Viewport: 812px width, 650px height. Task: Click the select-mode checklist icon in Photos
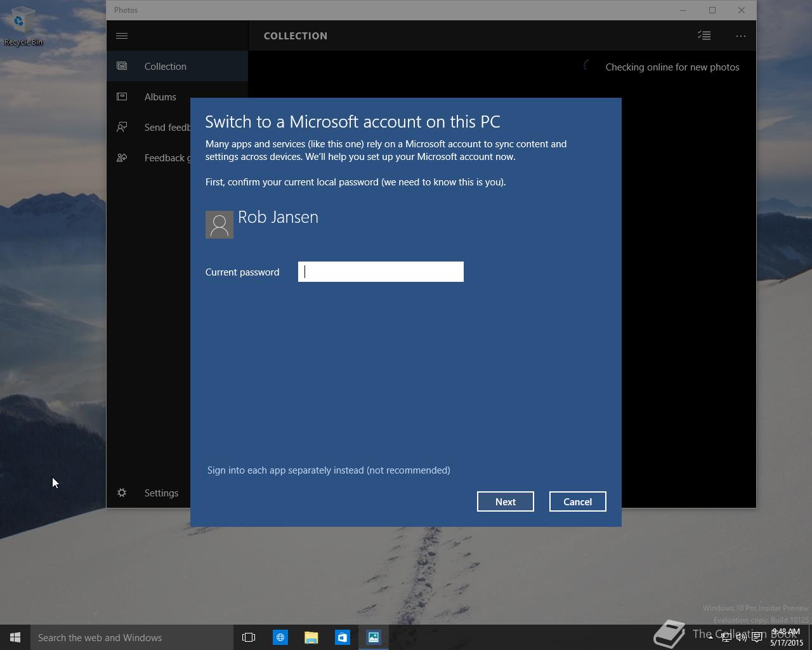(704, 36)
